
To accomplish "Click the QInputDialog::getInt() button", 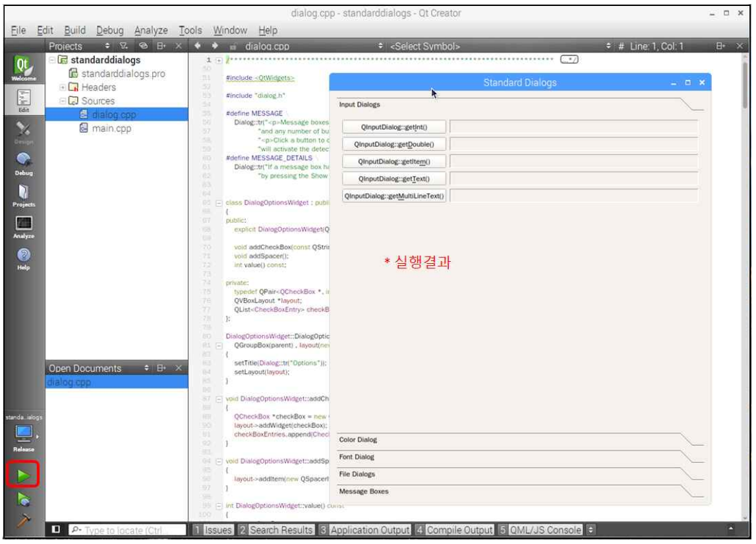I will 394,127.
